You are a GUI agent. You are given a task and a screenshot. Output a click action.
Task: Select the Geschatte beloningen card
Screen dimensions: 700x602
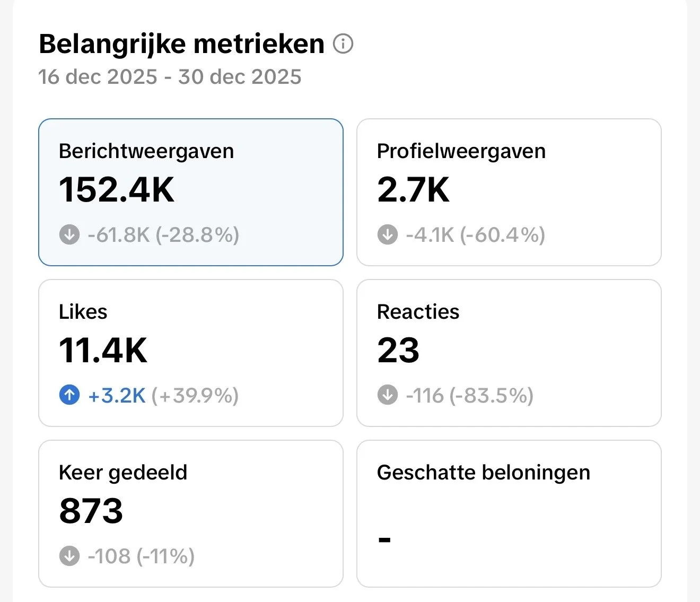tap(509, 513)
